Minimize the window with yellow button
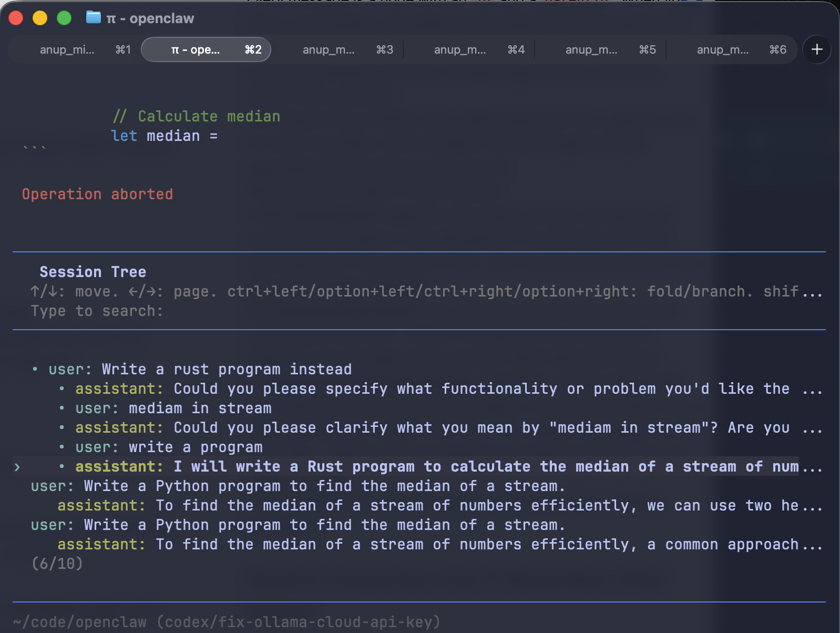Screen dimensions: 840x633 (40, 18)
